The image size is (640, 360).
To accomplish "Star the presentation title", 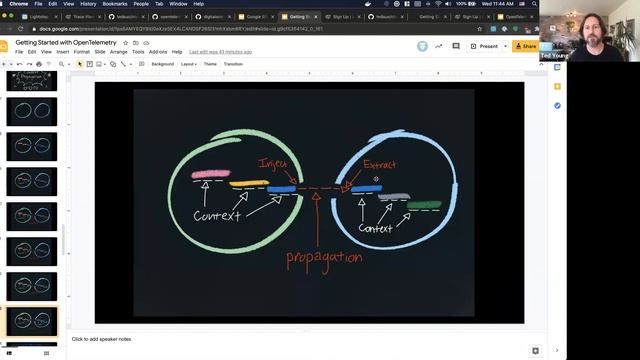I will (125, 43).
